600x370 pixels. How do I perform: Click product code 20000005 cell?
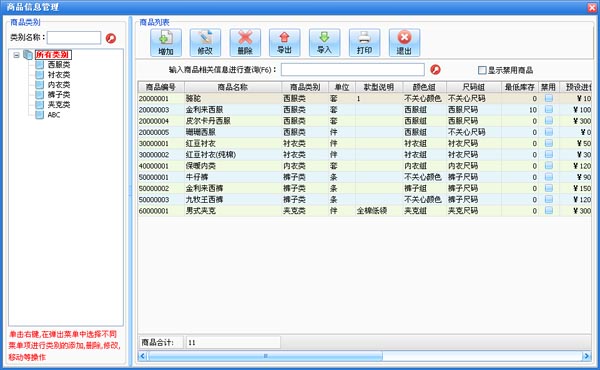pos(161,132)
